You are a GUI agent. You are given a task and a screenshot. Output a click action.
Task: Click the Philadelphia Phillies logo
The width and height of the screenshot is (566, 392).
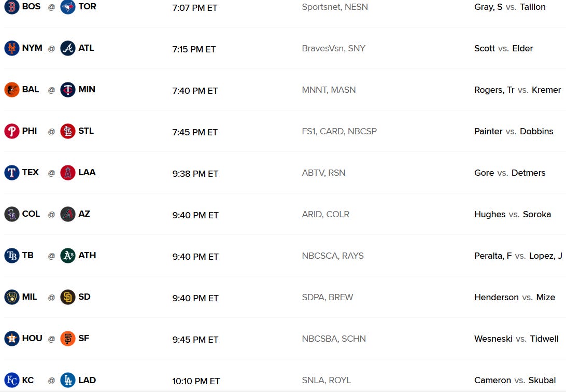pyautogui.click(x=11, y=131)
